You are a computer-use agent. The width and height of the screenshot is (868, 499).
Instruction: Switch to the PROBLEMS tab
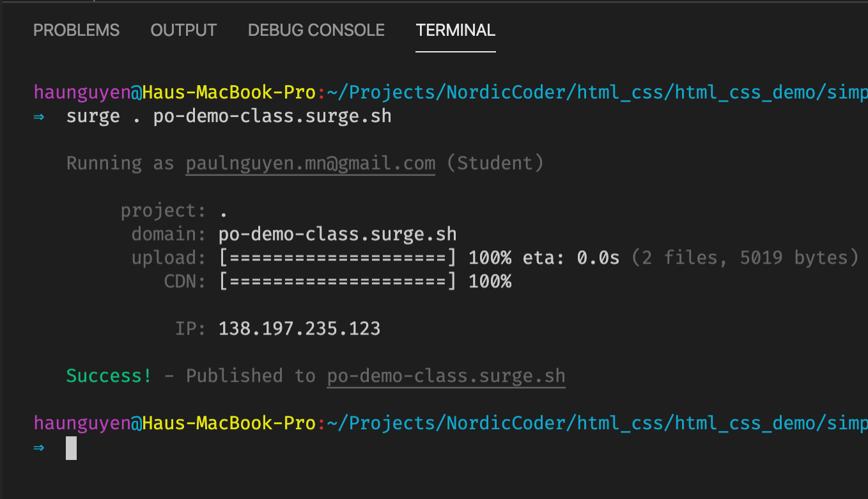coord(76,30)
